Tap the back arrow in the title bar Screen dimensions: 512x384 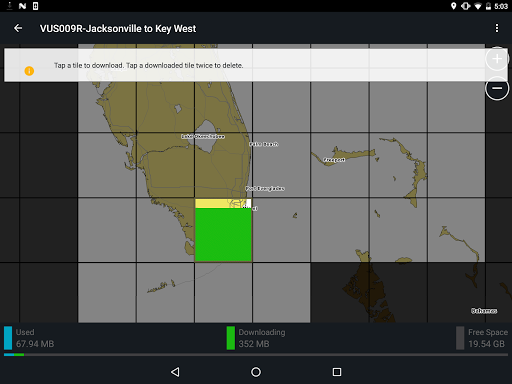[18, 28]
